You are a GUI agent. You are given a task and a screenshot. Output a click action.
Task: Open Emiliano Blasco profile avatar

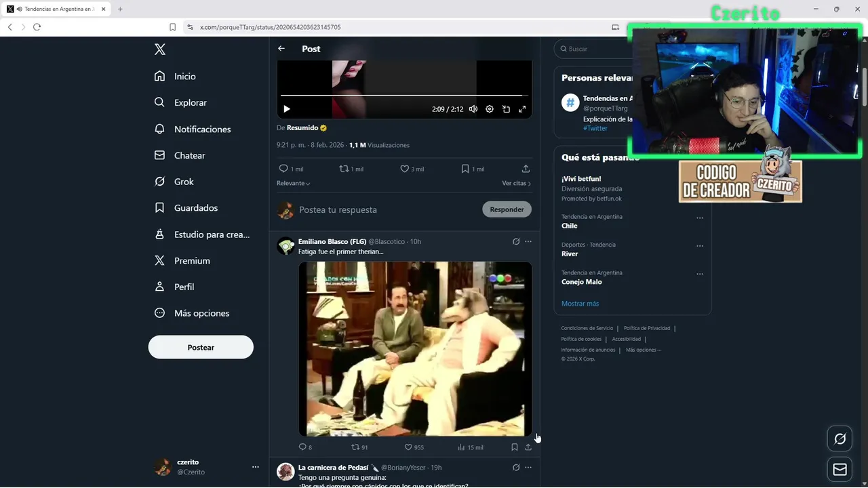285,246
